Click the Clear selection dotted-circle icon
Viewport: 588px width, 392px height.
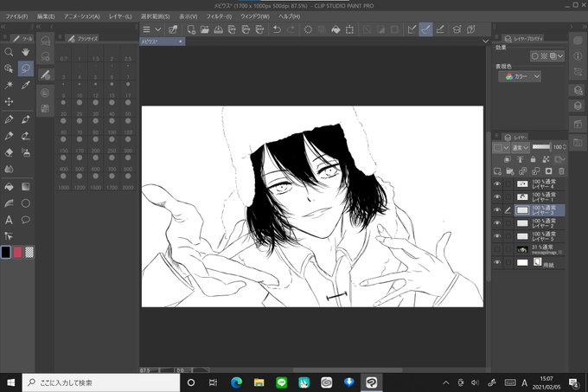(x=308, y=29)
